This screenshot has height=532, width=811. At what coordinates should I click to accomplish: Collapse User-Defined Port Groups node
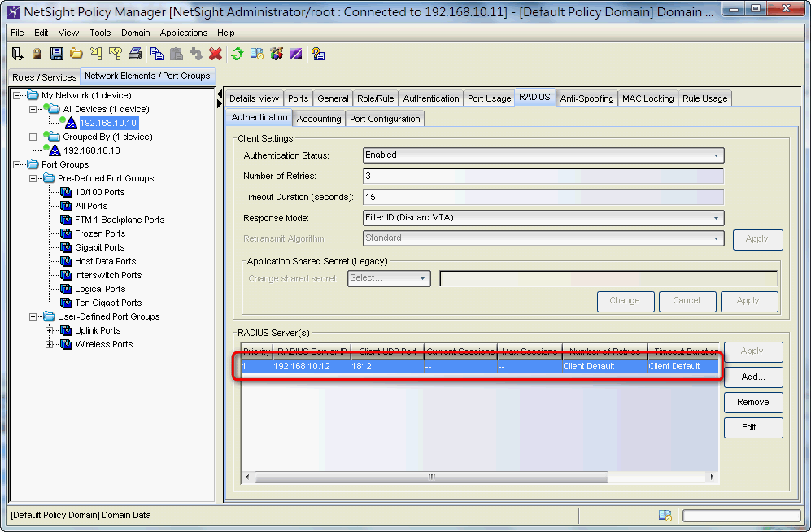pos(33,316)
